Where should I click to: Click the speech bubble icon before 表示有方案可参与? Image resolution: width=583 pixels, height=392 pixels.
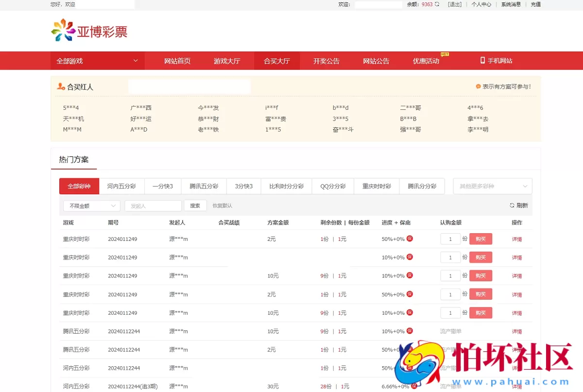478,86
